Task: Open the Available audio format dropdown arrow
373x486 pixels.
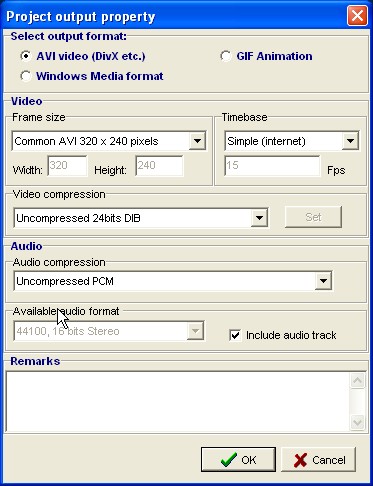Action: (x=195, y=331)
